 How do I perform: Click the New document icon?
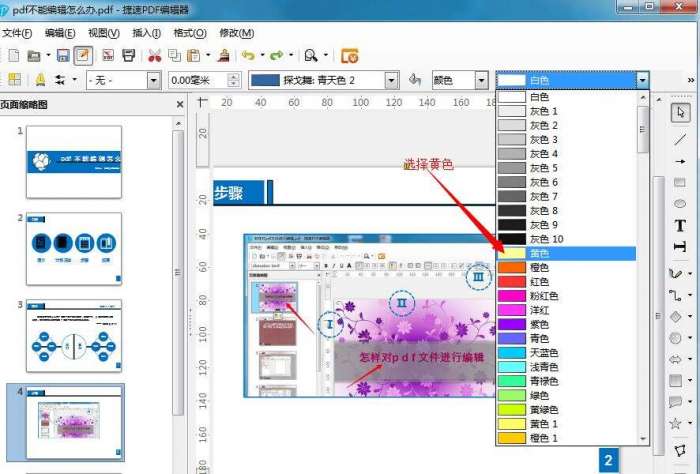tap(14, 56)
